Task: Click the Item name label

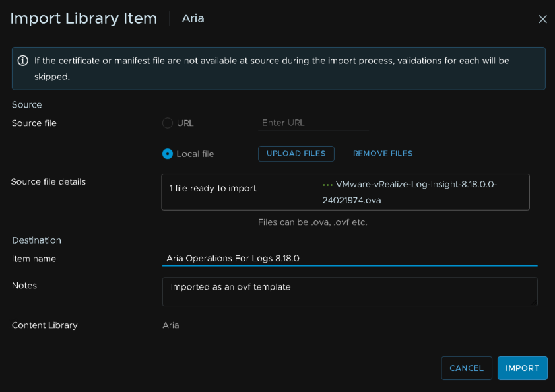Action: [x=34, y=259]
